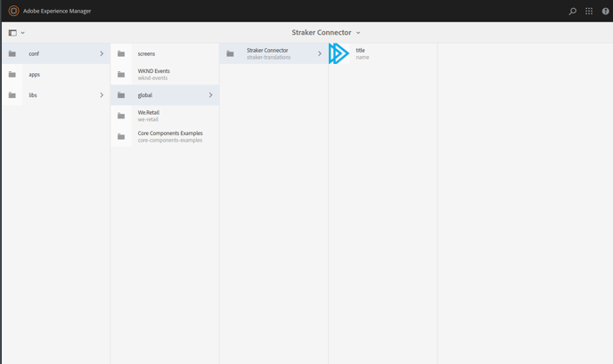Click the Core Components Examples folder icon

point(121,136)
